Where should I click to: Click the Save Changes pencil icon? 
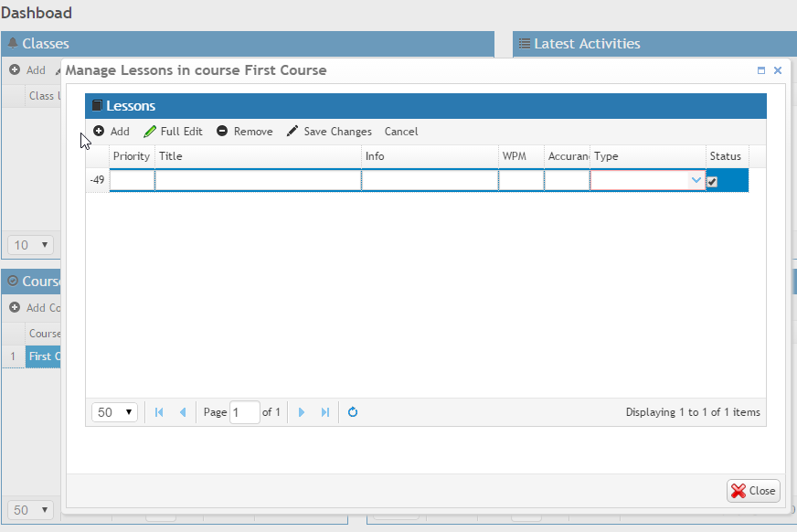[x=292, y=131]
